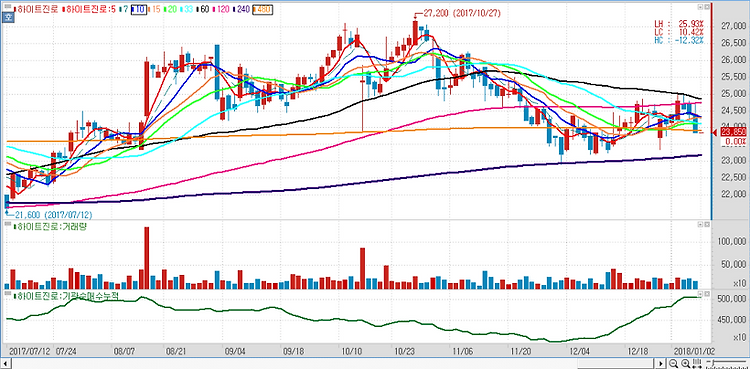
Task: Select the 7-day moving average legend
Action: pyautogui.click(x=124, y=9)
